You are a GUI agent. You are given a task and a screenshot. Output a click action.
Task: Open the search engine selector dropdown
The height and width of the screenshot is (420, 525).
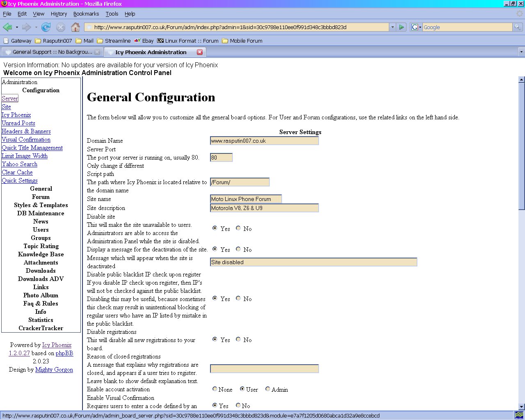[416, 27]
